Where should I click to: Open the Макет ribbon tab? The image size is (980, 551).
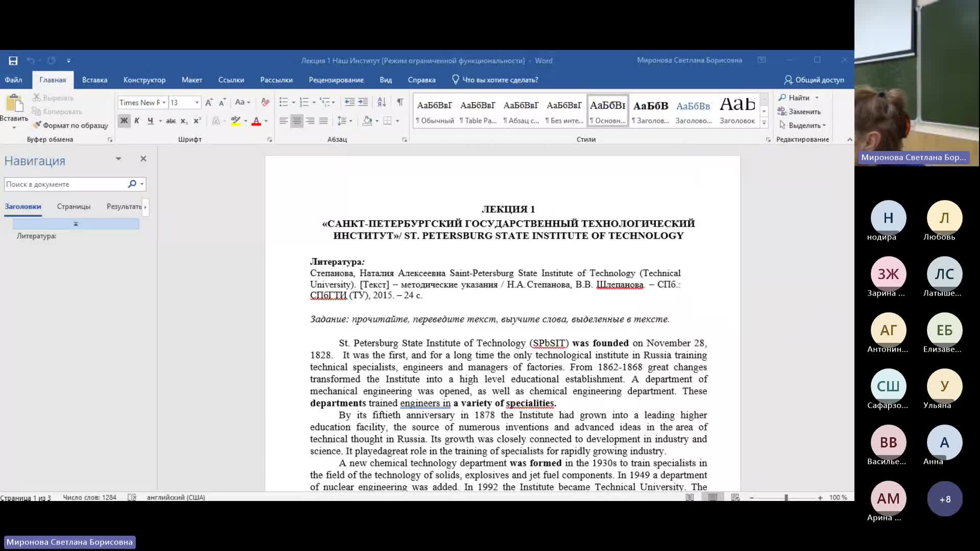pos(192,80)
